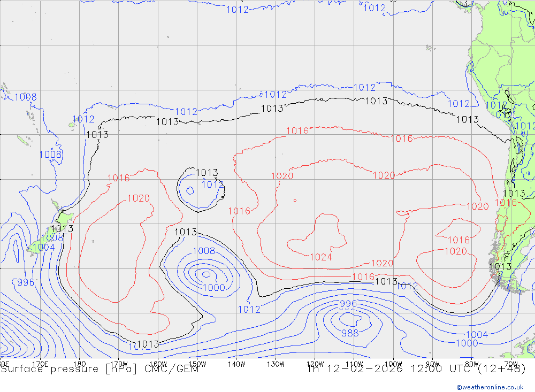Click the 170E longitude axis label
Image resolution: width=535 pixels, height=392 pixels.
pyautogui.click(x=40, y=364)
